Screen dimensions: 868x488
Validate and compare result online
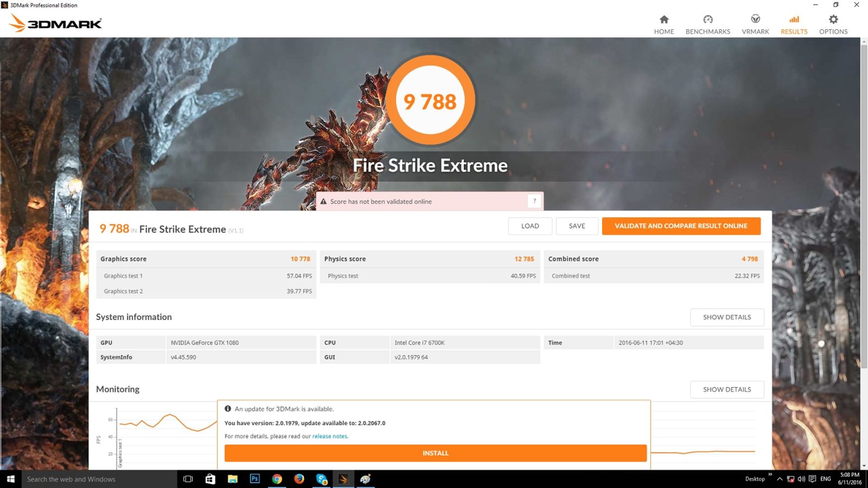[x=681, y=226]
